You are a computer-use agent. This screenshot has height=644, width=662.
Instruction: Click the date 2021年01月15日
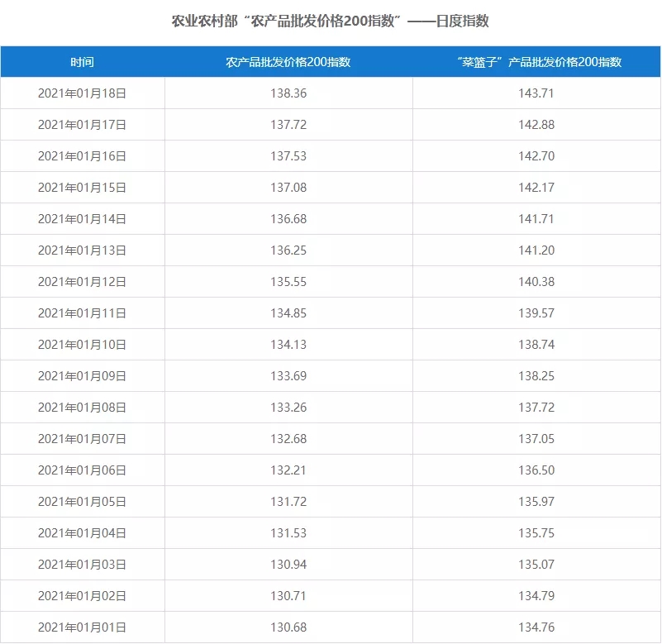click(82, 188)
